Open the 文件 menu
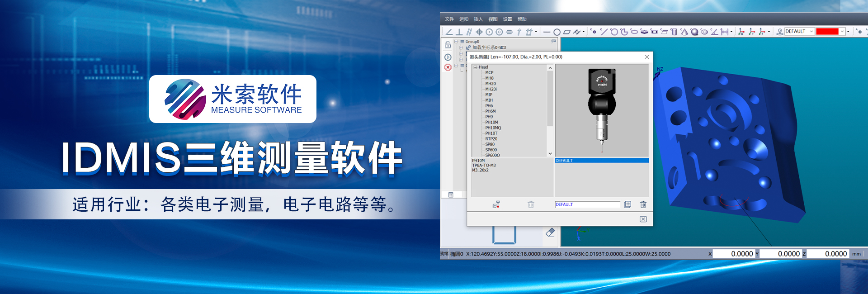Viewport: 868px width, 294px height. point(449,19)
